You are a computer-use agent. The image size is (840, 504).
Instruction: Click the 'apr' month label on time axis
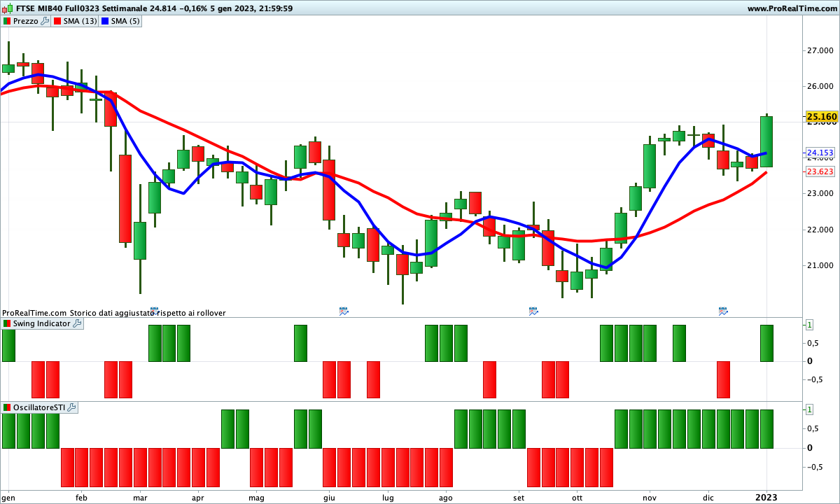198,498
